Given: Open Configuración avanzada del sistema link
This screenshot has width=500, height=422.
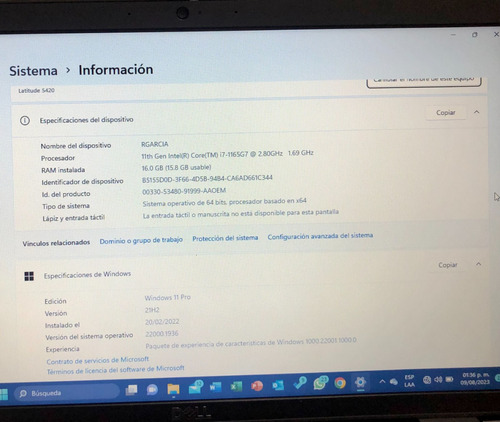Looking at the screenshot, I should point(320,236).
